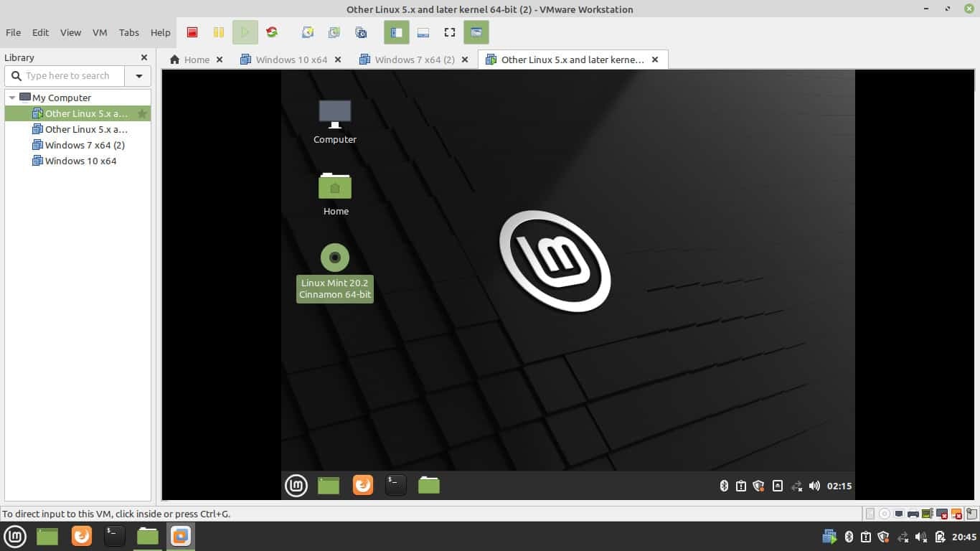This screenshot has width=980, height=551.
Task: Collapse the My Computer tree node
Action: [12, 98]
